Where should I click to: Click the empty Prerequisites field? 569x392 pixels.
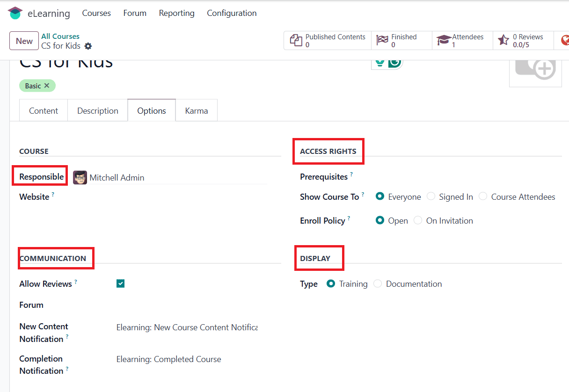coord(468,177)
